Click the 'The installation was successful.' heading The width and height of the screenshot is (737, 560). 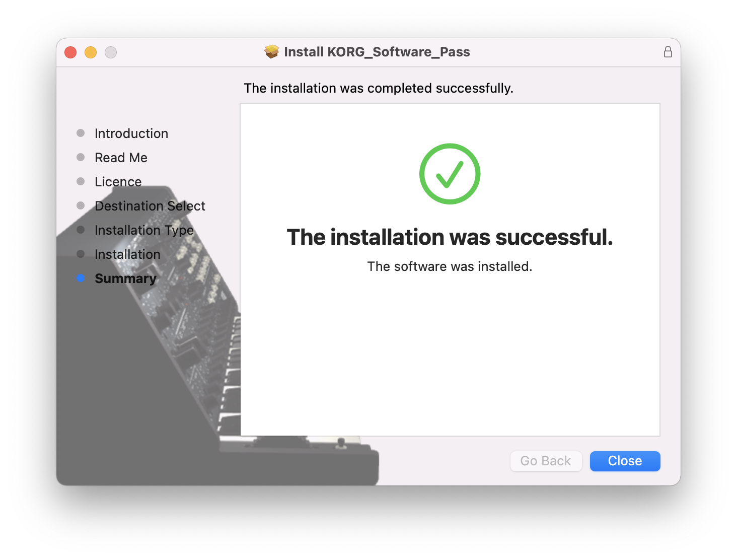coord(450,237)
